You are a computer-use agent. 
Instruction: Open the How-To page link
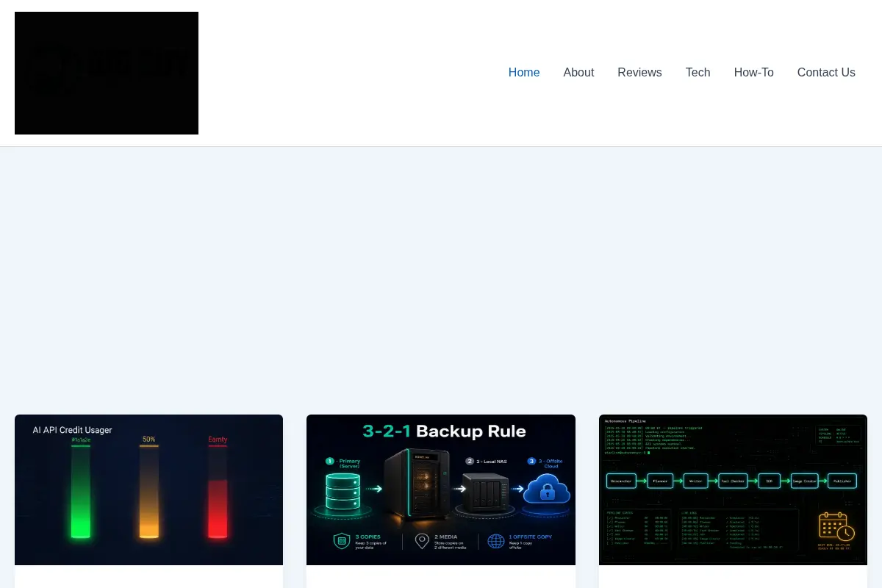coord(754,73)
